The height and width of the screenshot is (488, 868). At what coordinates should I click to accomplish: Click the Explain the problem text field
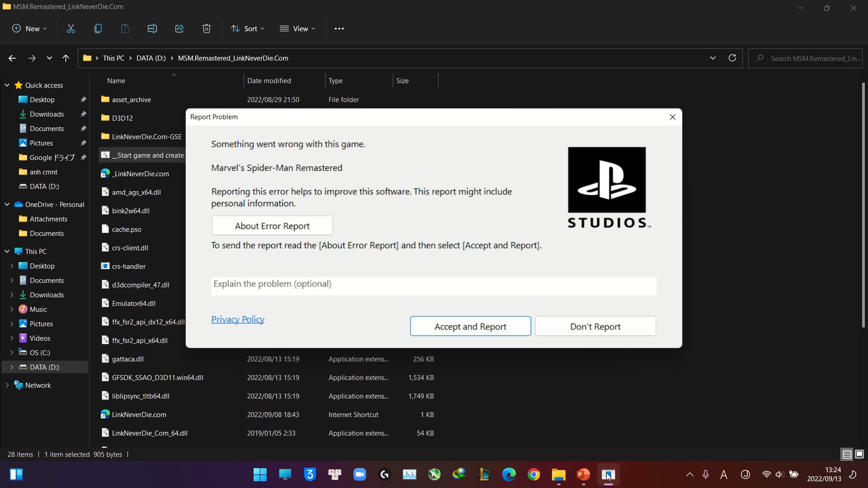[x=434, y=286]
